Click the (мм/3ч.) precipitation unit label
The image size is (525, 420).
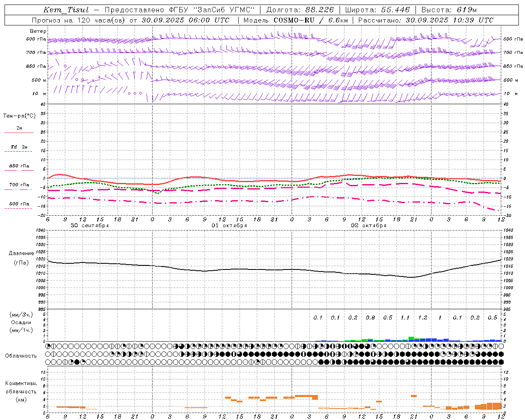(21, 315)
